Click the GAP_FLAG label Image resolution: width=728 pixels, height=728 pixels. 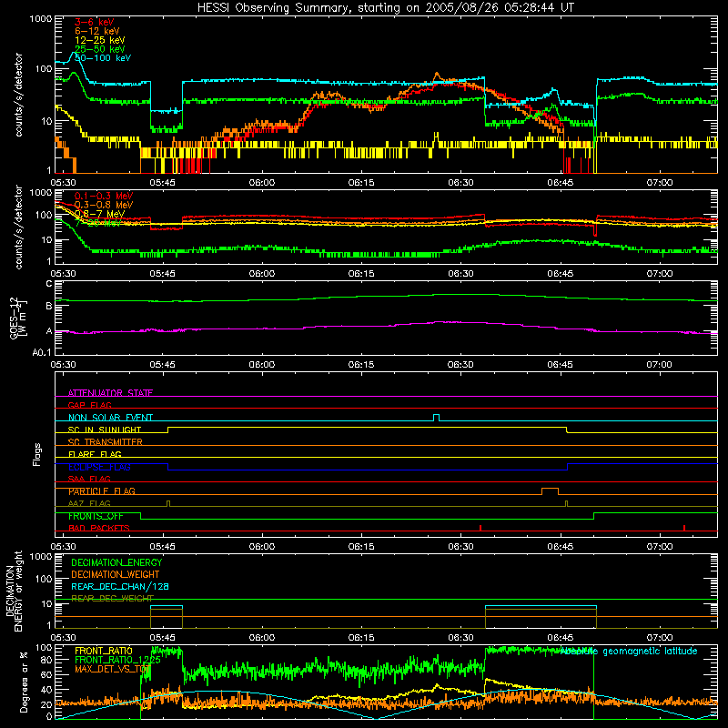pyautogui.click(x=89, y=405)
